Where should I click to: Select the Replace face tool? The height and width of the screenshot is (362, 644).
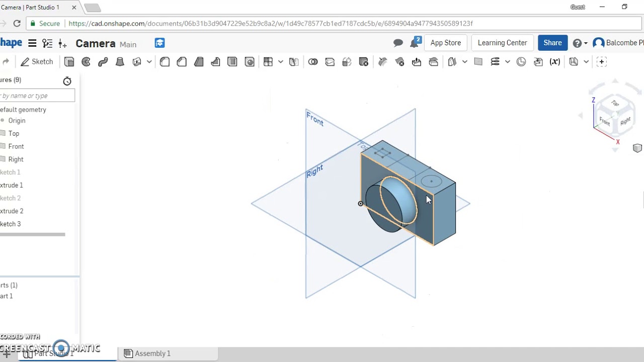tap(434, 62)
